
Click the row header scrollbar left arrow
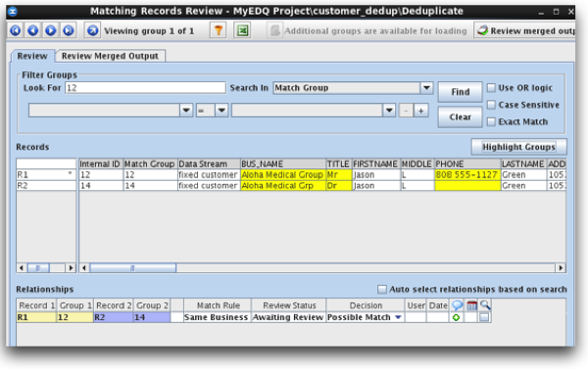pos(22,268)
